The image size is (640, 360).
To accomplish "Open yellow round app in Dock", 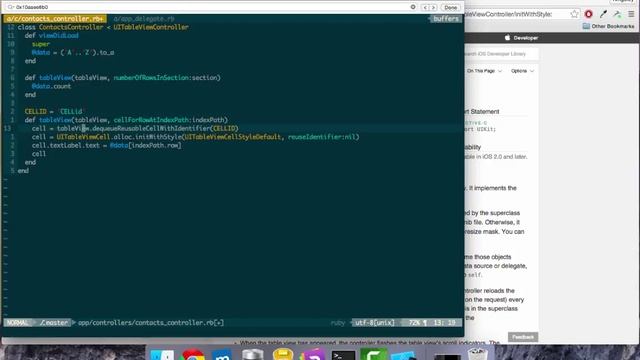I will coord(283,354).
